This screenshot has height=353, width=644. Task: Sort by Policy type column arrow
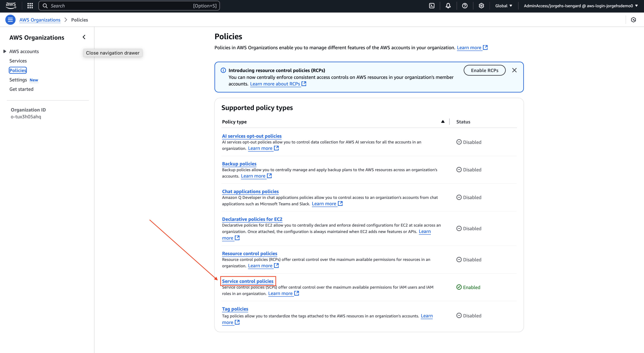pyautogui.click(x=443, y=122)
